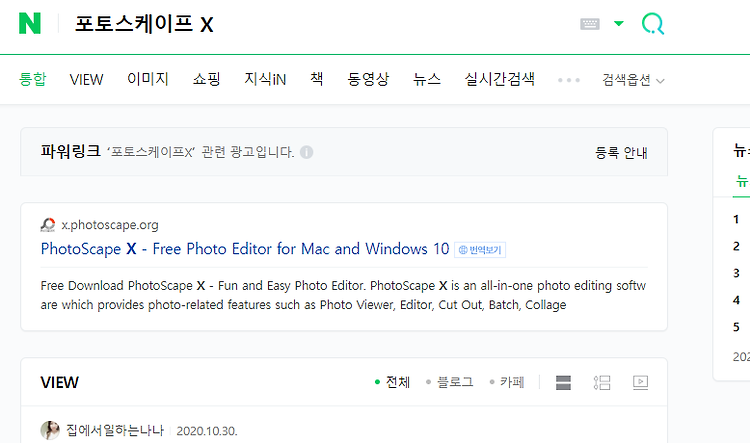
Task: Open the on-screen keyboard icon
Action: (x=590, y=24)
